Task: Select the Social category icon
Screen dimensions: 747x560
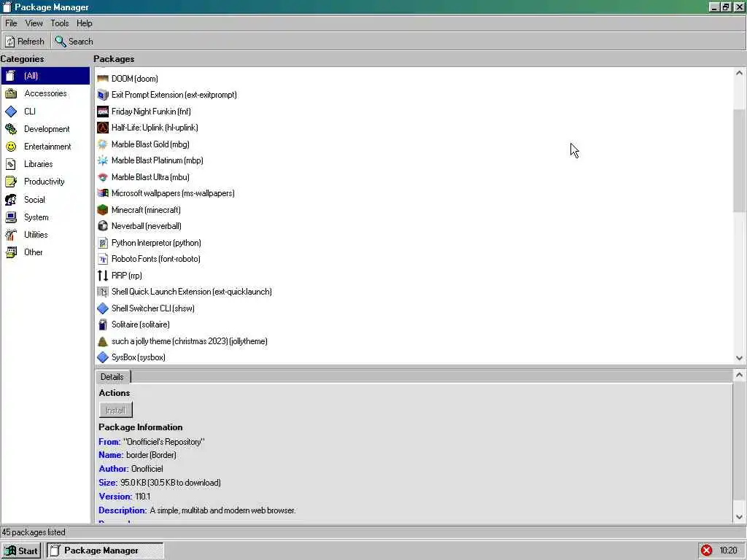Action: pyautogui.click(x=11, y=200)
